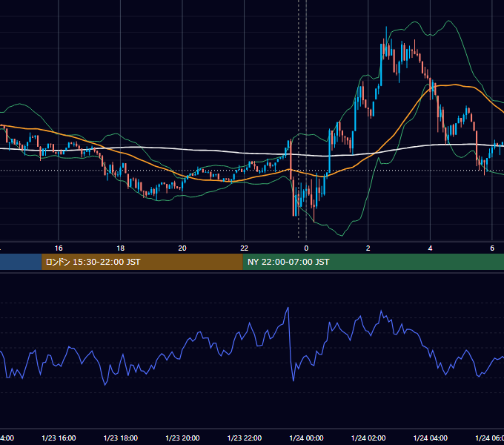Click the 1/24 00:00 date label
The image size is (504, 445).
point(306,438)
